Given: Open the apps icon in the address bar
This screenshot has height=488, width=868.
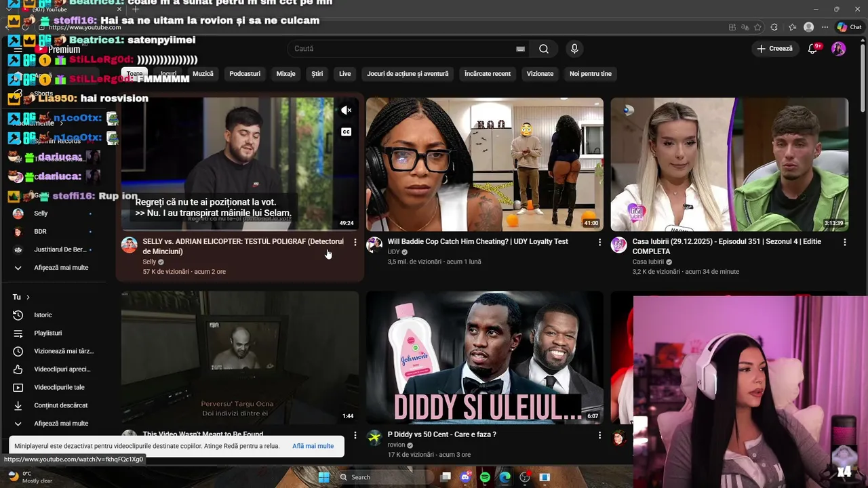Looking at the screenshot, I should pos(732,27).
